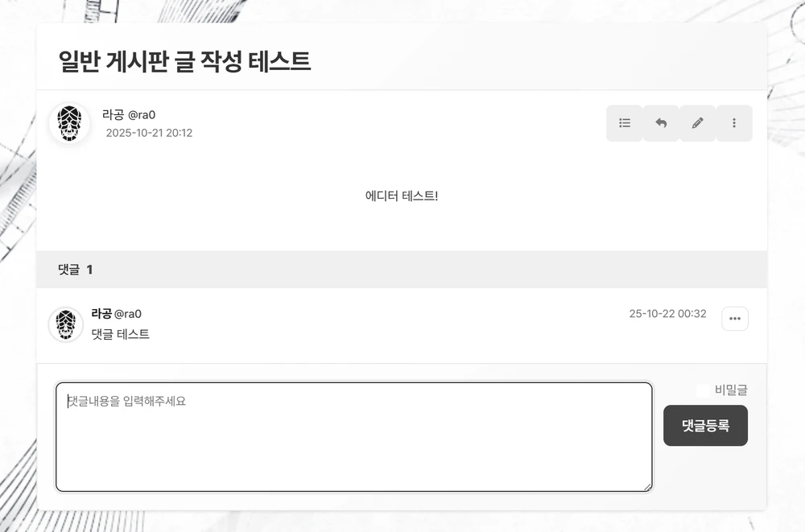805x532 pixels.
Task: Open the post's vertical three-dot options menu
Action: 733,123
